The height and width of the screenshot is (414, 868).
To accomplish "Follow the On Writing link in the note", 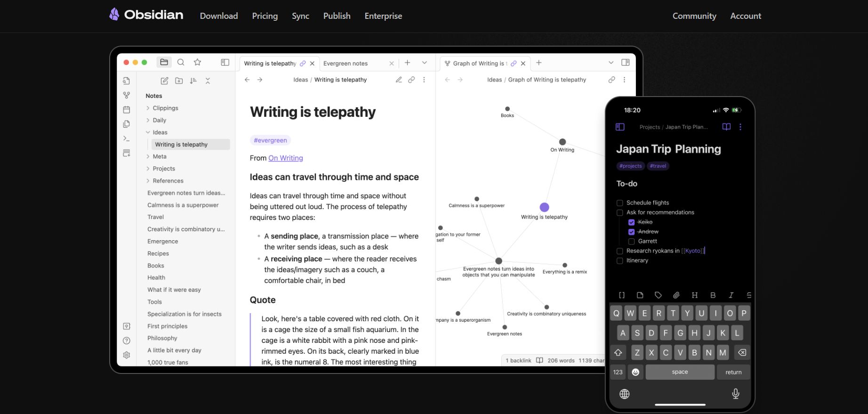I will coord(286,158).
